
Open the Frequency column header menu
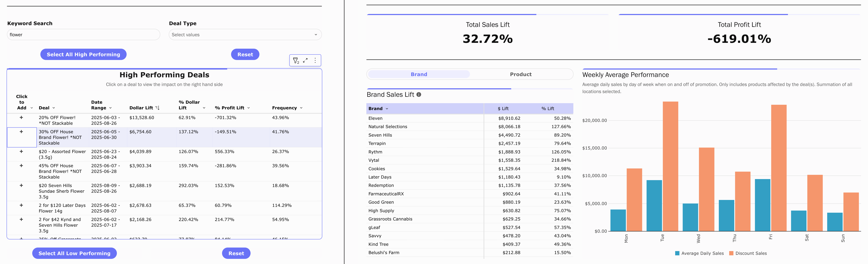301,108
